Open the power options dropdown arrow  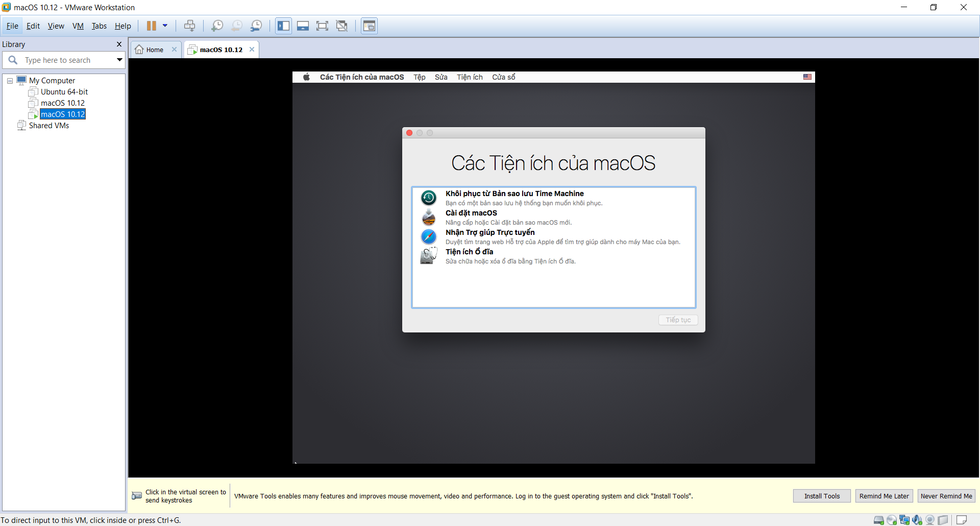(x=165, y=26)
